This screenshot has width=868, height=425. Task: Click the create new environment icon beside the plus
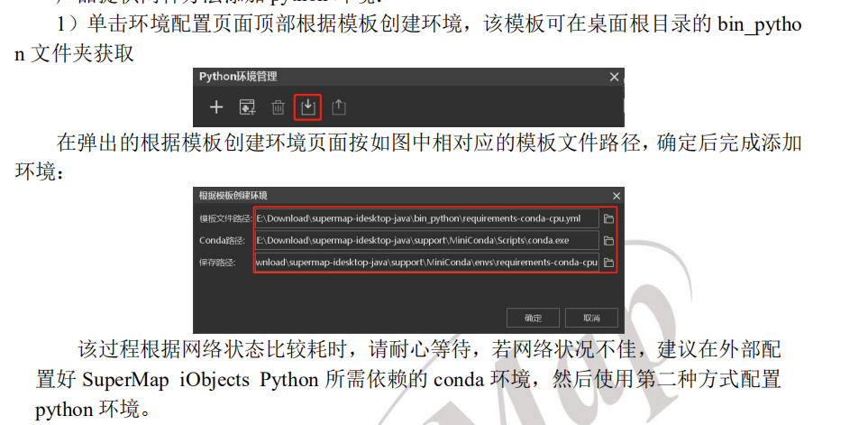(x=248, y=107)
